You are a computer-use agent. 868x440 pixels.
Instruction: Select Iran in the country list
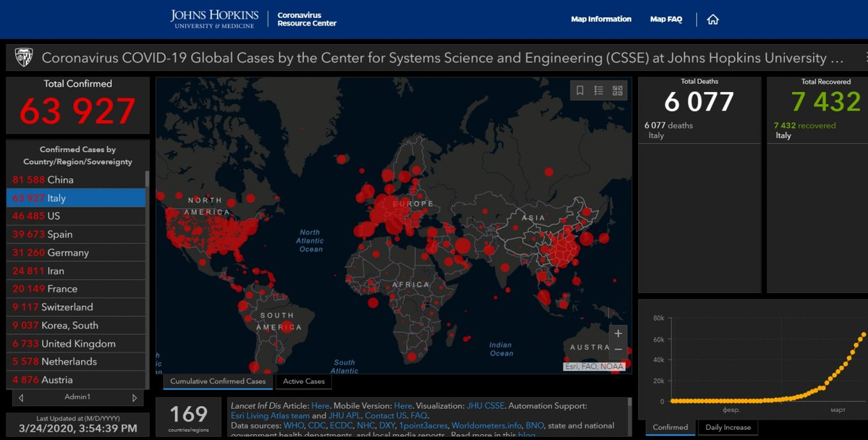[76, 271]
